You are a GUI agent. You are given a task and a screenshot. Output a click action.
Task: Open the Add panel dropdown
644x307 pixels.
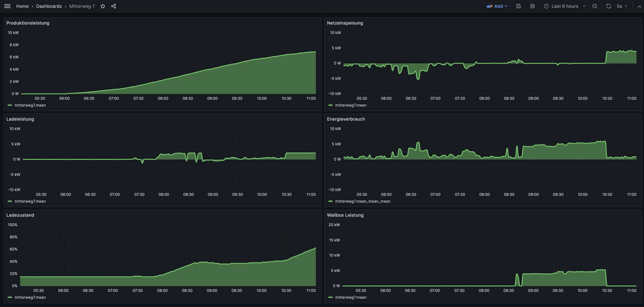pos(497,6)
